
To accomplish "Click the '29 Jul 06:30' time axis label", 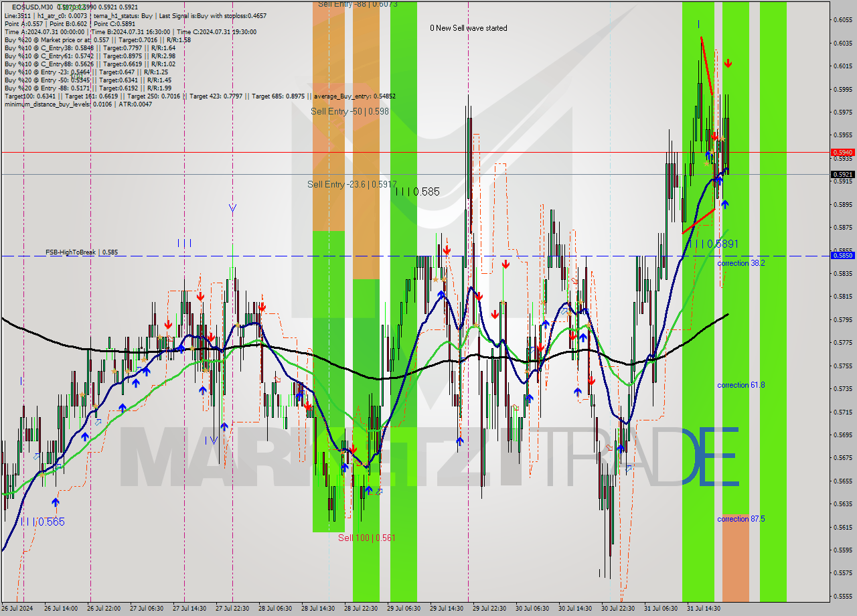I will (x=404, y=609).
